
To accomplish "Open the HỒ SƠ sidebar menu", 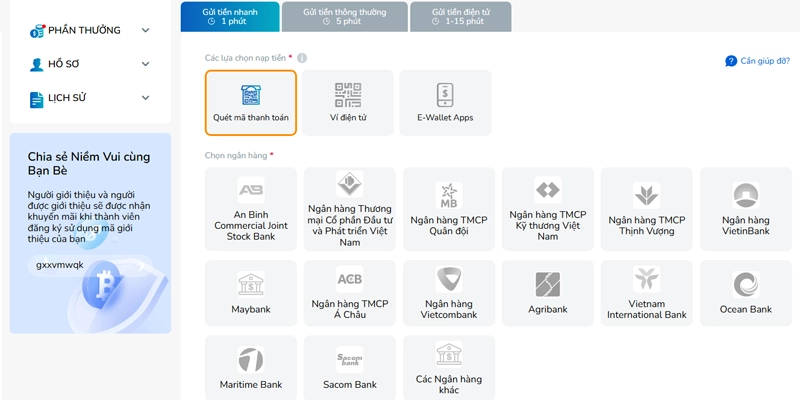I will [90, 64].
